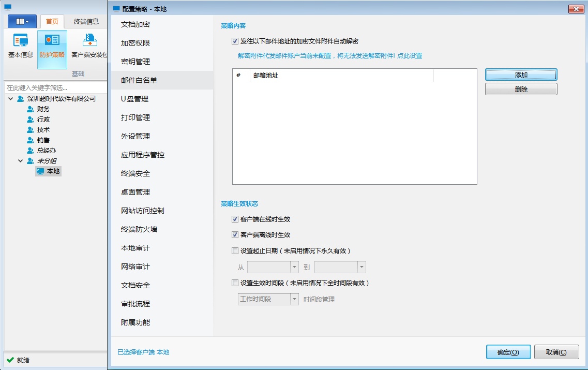Open the U盘管理 policy category
Viewport: 588px width, 370px height.
tap(135, 99)
